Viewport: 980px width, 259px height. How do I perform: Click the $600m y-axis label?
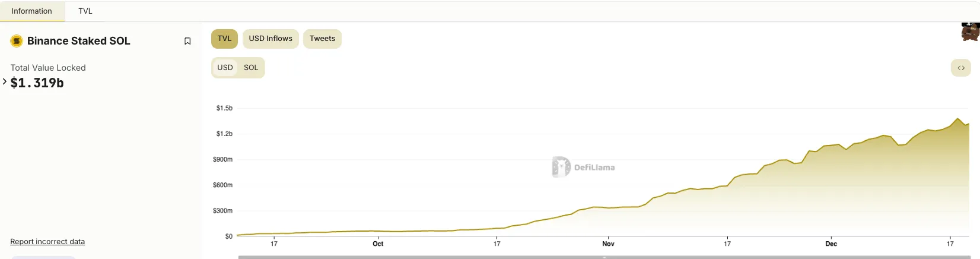pos(222,185)
